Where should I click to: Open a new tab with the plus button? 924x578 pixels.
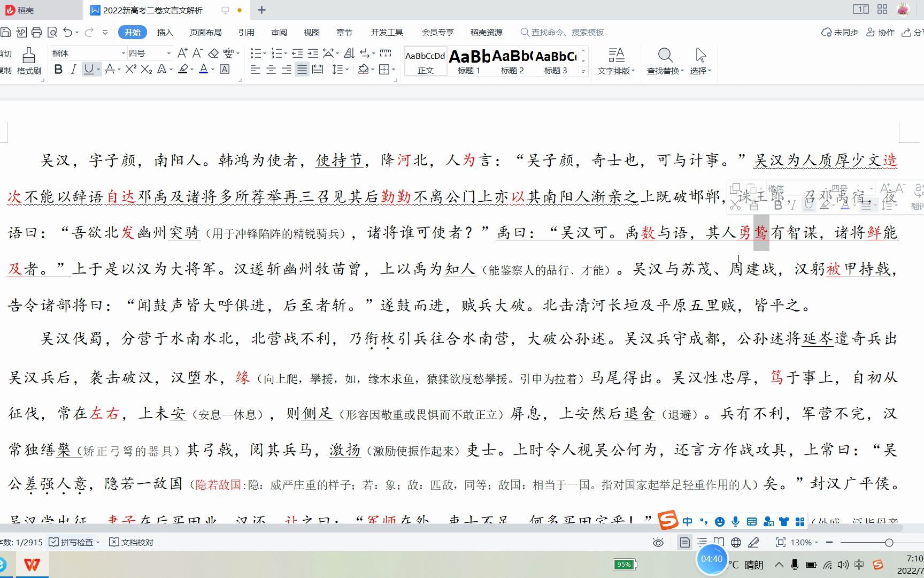261,10
